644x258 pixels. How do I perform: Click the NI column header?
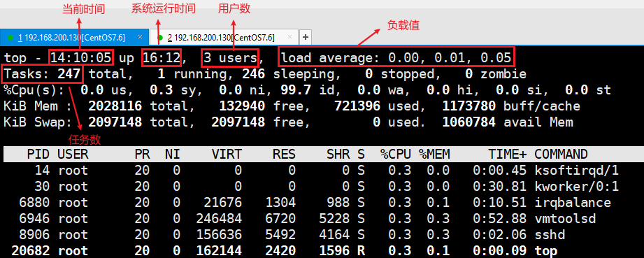[173, 155]
